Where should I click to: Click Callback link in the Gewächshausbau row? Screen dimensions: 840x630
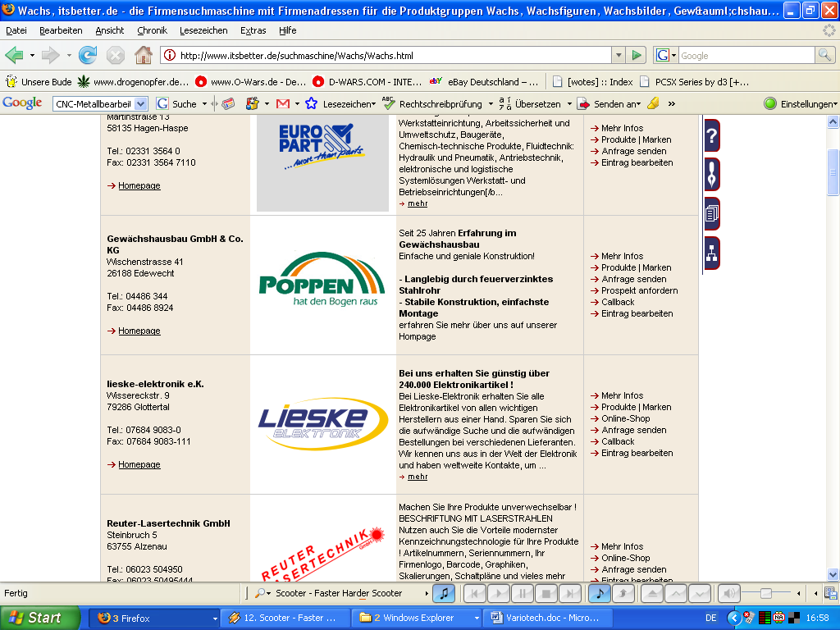[x=617, y=302]
